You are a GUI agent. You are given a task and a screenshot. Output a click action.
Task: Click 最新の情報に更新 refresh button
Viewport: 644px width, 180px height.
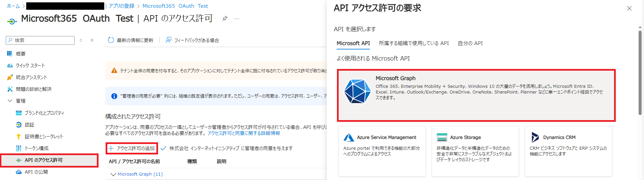(130, 40)
